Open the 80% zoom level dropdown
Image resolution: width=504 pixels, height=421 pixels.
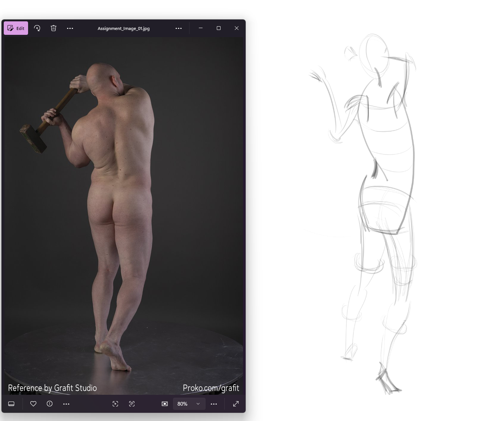[x=189, y=404]
